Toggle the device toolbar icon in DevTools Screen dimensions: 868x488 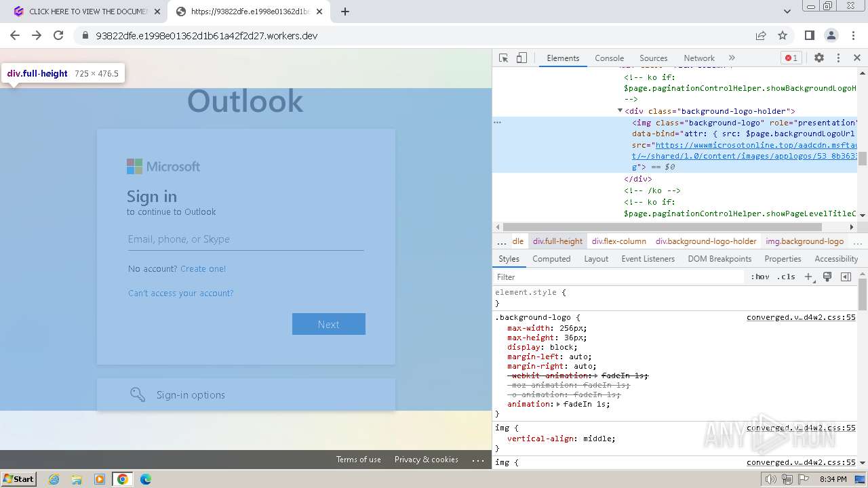[521, 58]
